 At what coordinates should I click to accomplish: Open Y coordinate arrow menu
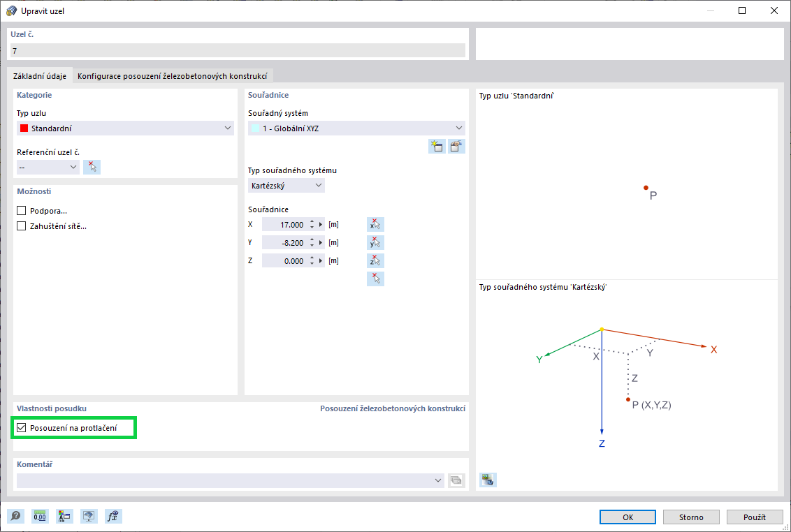[321, 242]
